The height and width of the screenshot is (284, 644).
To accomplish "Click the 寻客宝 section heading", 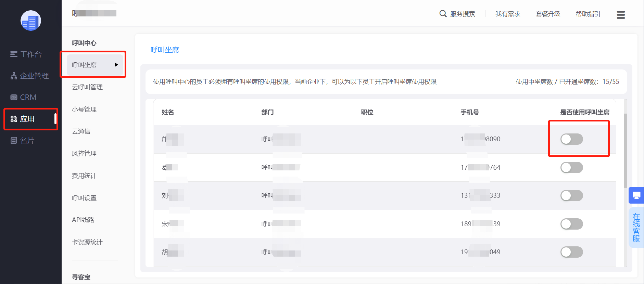I will click(x=81, y=277).
